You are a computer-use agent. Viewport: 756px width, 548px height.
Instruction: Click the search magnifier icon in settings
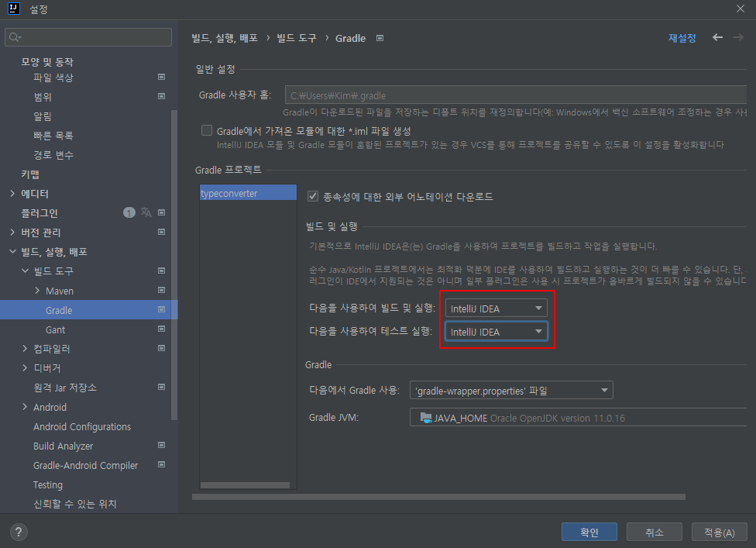15,37
